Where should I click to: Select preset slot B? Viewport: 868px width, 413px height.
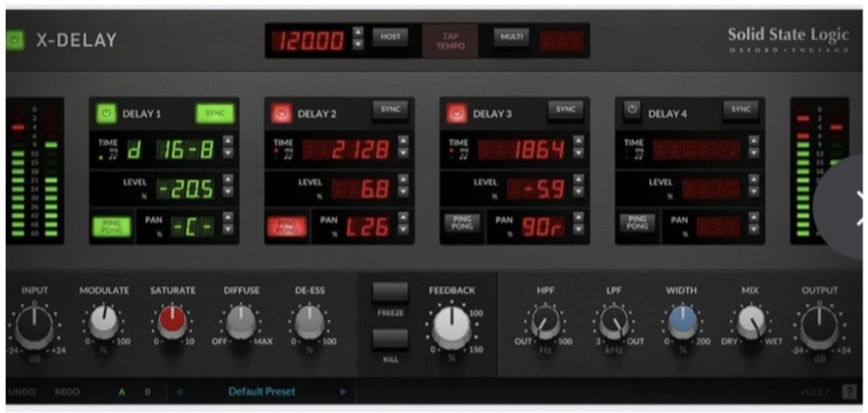coord(147,392)
